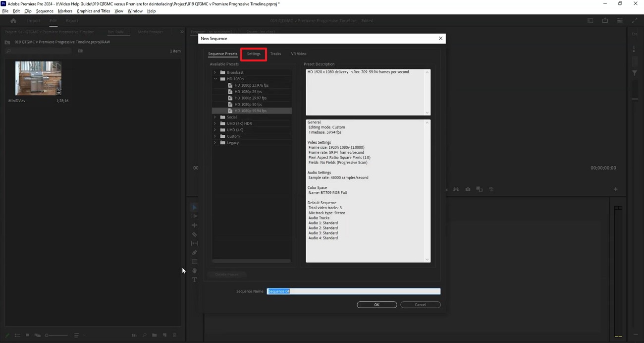The height and width of the screenshot is (343, 644).
Task: Open the Button Editor plus icon
Action: click(x=616, y=189)
